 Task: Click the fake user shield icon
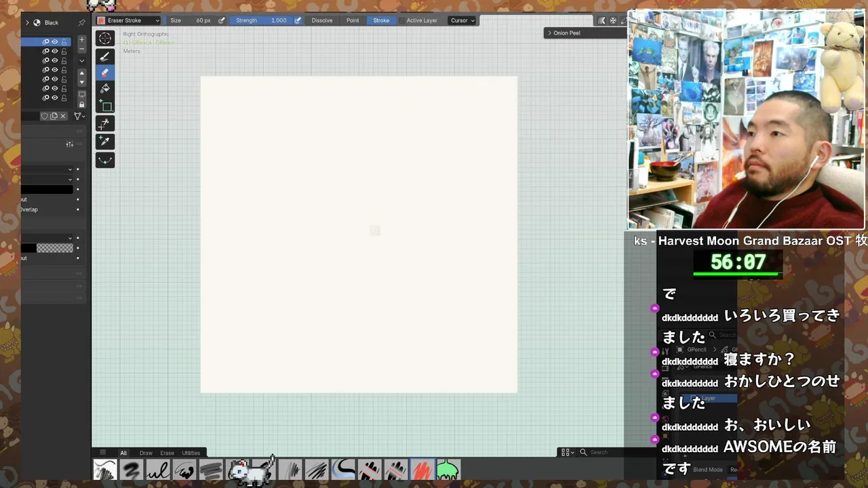point(45,116)
